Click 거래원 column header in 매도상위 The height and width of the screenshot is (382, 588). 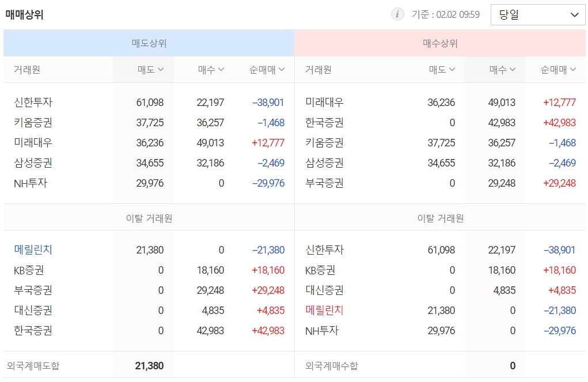click(x=26, y=69)
